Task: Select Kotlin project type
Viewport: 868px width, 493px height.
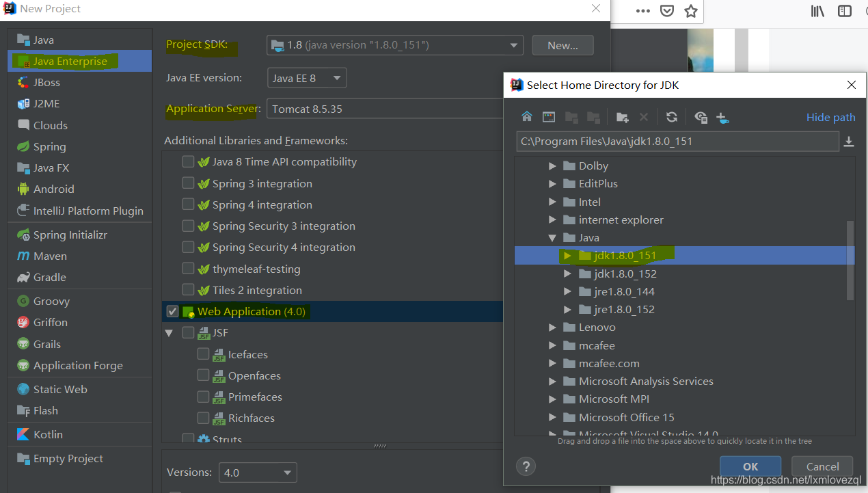Action: pyautogui.click(x=80, y=434)
